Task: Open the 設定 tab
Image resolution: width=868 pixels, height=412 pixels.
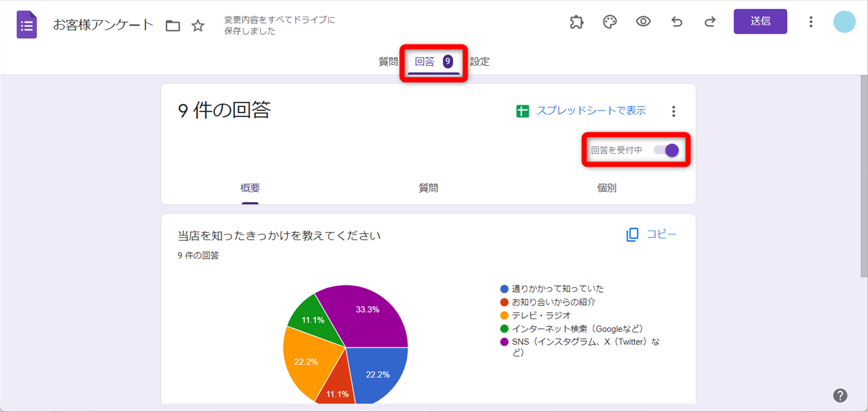Action: 480,62
